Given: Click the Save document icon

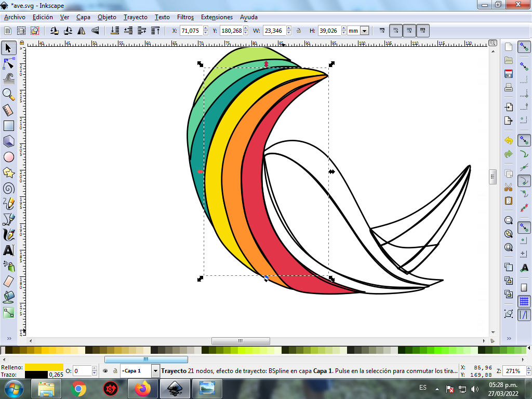Looking at the screenshot, I should pos(509,74).
